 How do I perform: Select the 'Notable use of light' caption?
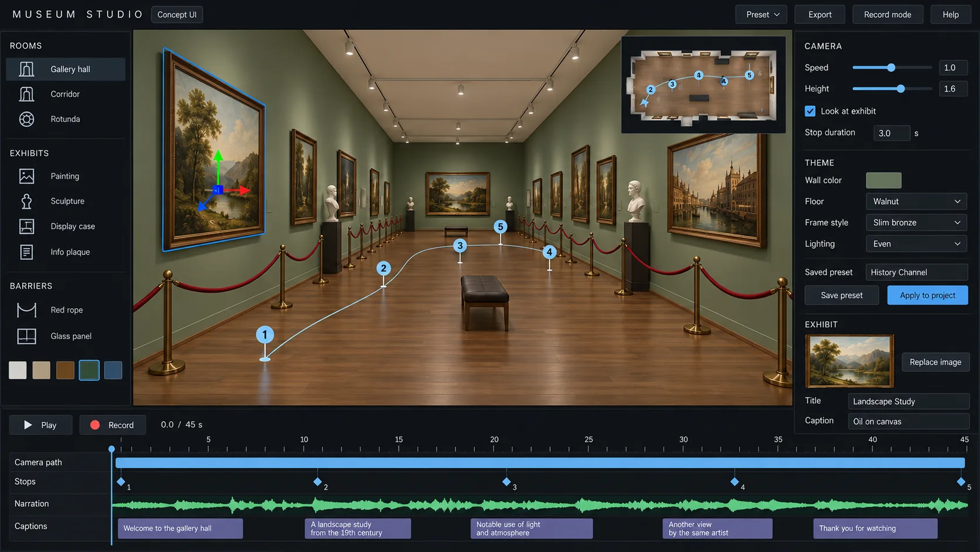point(532,529)
